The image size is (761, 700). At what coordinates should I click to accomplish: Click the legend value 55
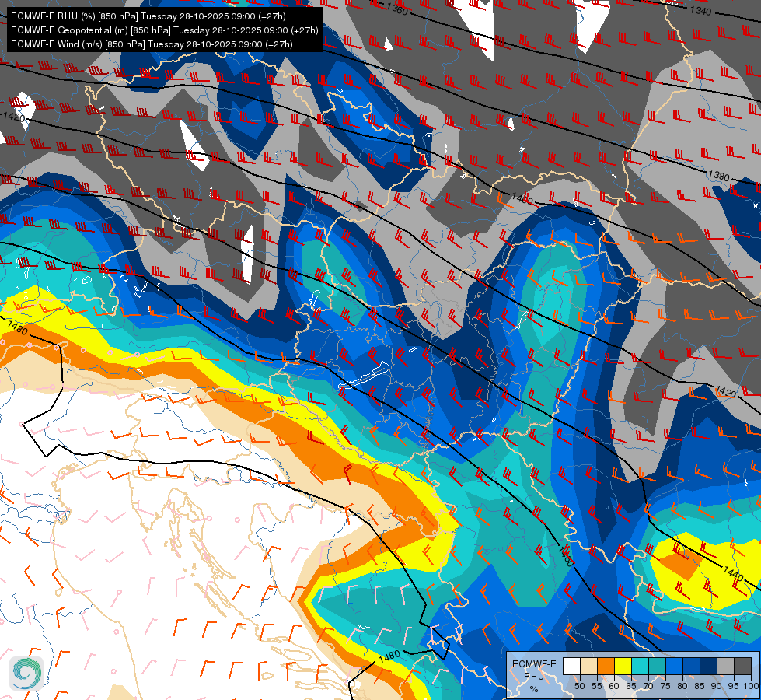pos(597,686)
